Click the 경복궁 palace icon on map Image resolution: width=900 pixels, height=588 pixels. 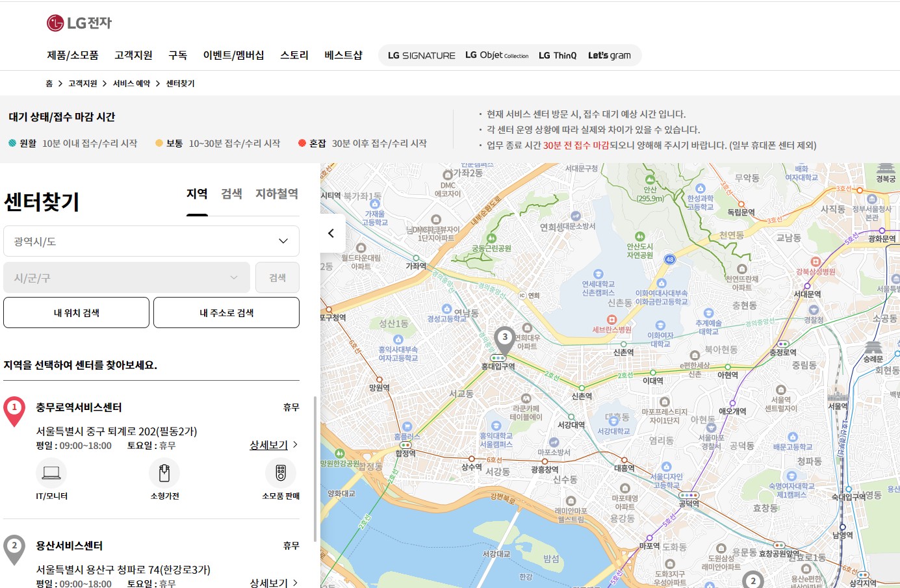click(886, 168)
